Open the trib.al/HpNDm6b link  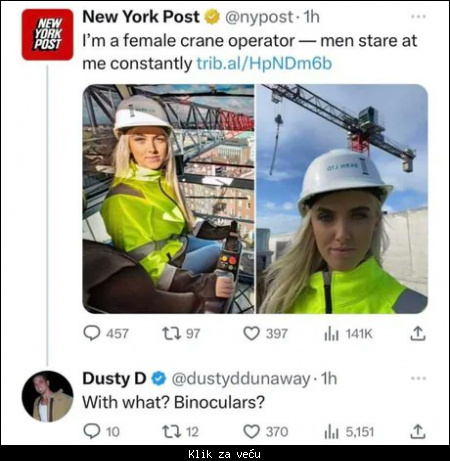point(264,63)
